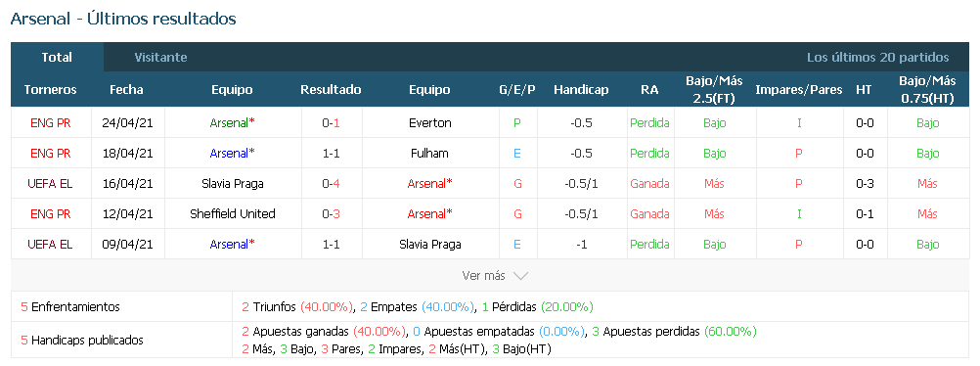Open Everton team link
This screenshot has height=366, width=980.
click(429, 123)
